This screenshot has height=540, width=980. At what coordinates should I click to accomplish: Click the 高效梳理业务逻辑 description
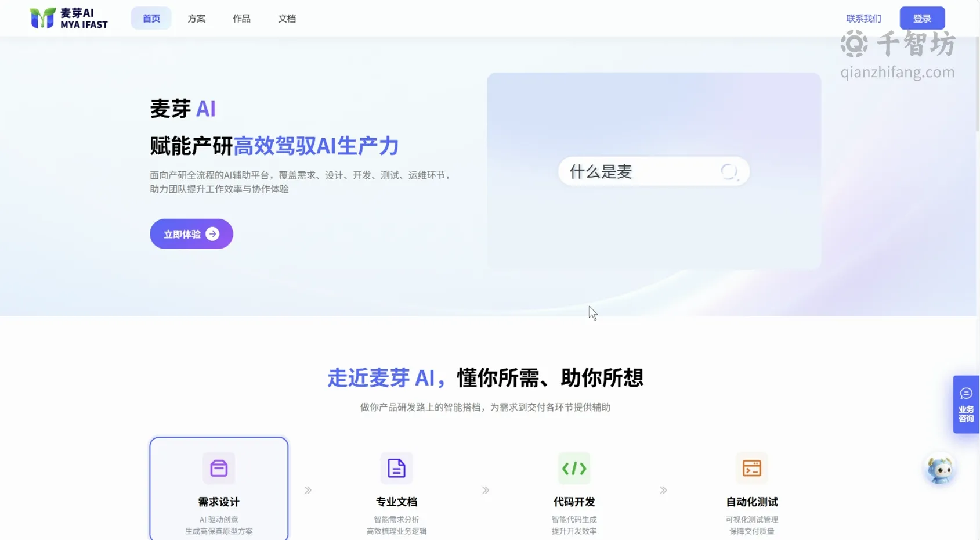[396, 531]
